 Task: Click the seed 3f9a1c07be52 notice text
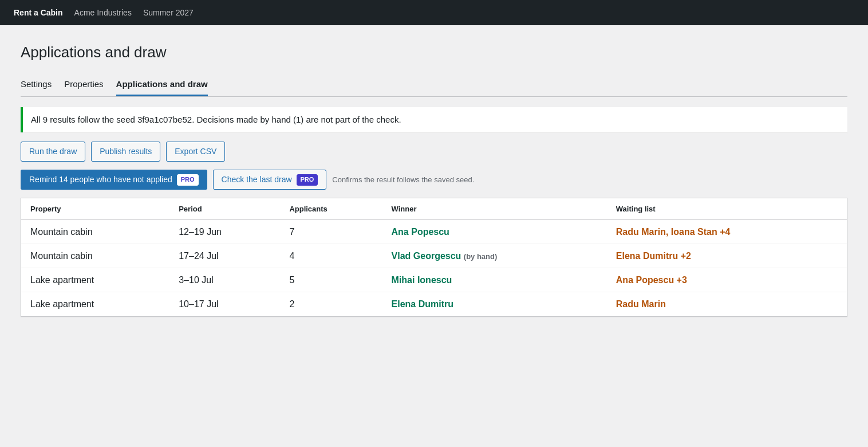(216, 120)
